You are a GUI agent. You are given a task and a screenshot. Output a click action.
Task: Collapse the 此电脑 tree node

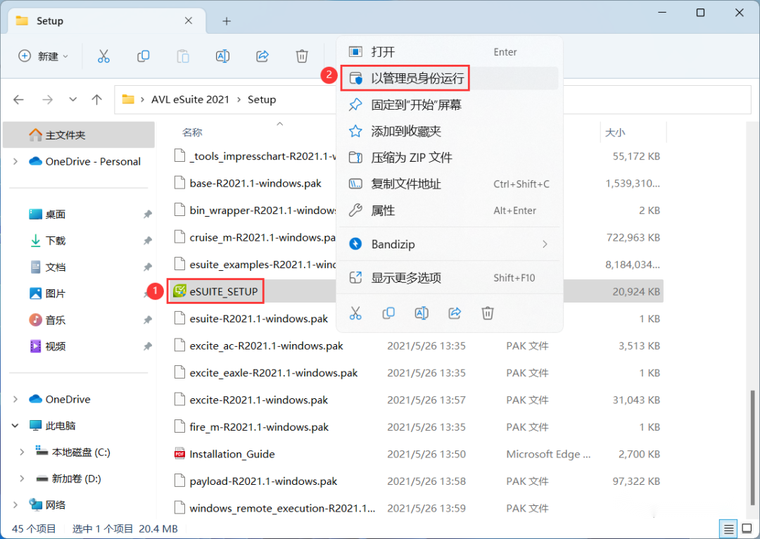click(16, 426)
